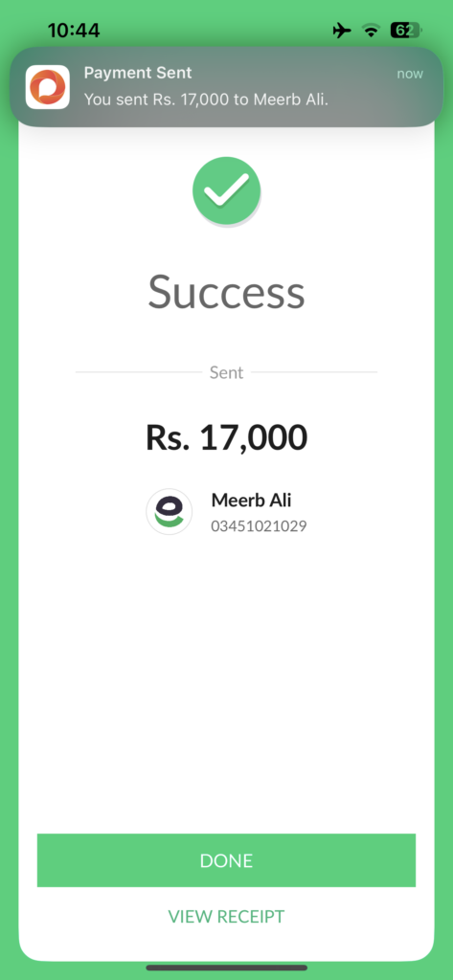Open the VIEW RECEIPT link
The image size is (453, 980).
[226, 916]
